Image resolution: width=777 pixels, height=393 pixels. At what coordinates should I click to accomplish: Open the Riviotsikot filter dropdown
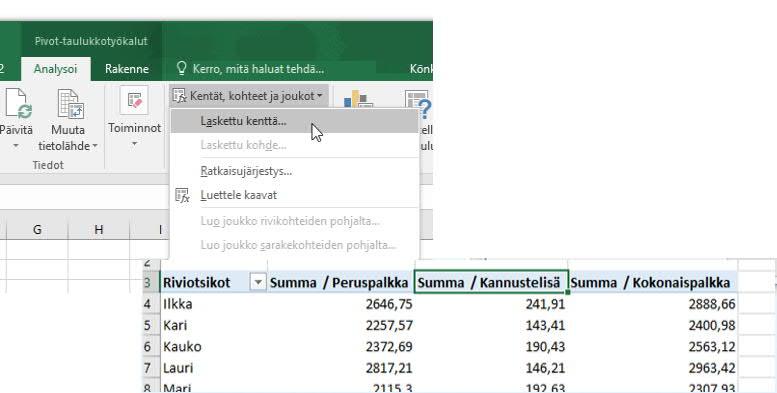[258, 282]
